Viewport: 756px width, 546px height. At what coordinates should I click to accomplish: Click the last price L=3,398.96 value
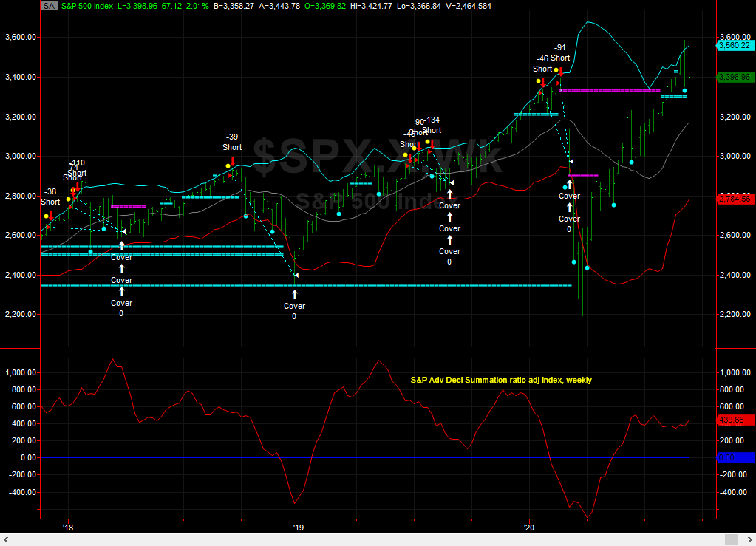pos(137,6)
